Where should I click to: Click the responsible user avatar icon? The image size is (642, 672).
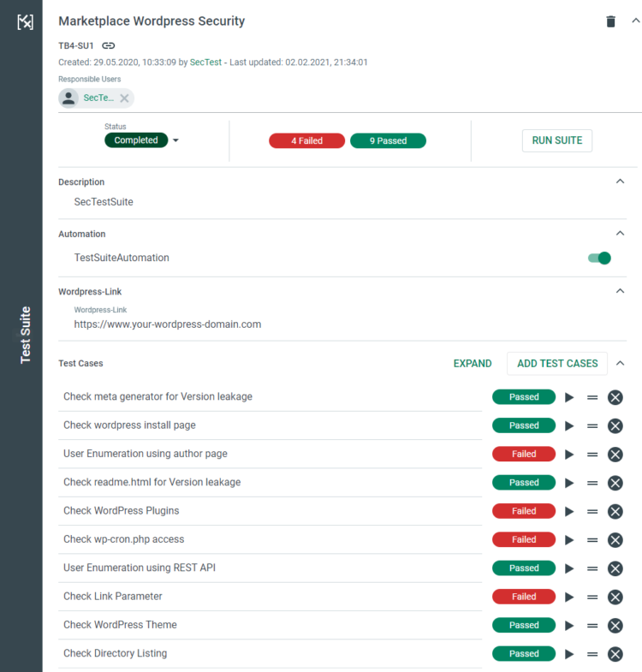click(x=68, y=98)
